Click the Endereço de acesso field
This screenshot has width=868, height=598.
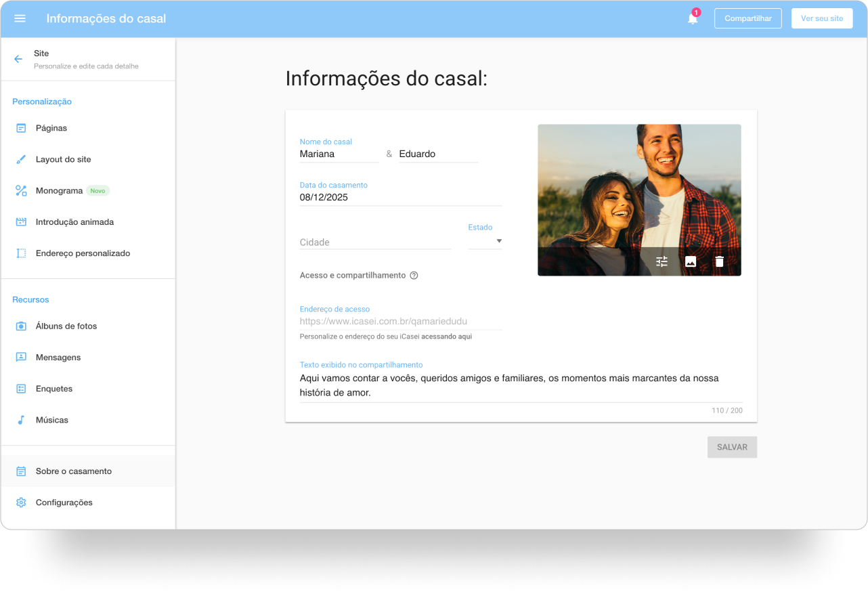click(401, 322)
